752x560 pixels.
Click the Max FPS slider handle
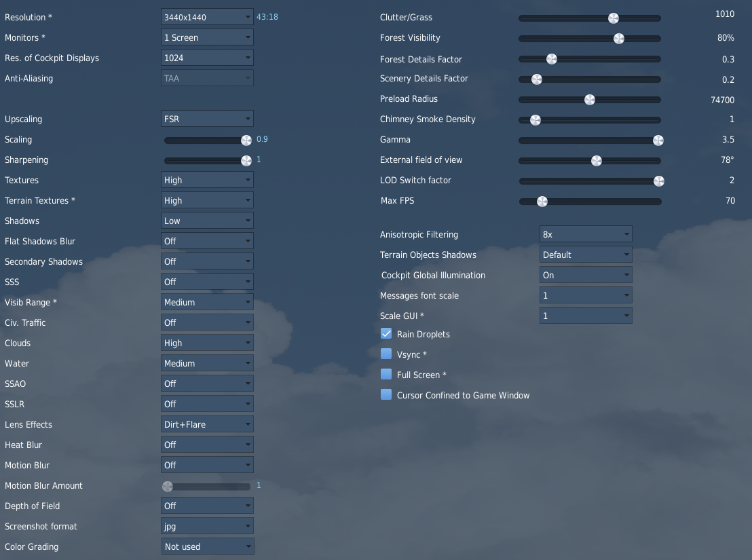[542, 202]
